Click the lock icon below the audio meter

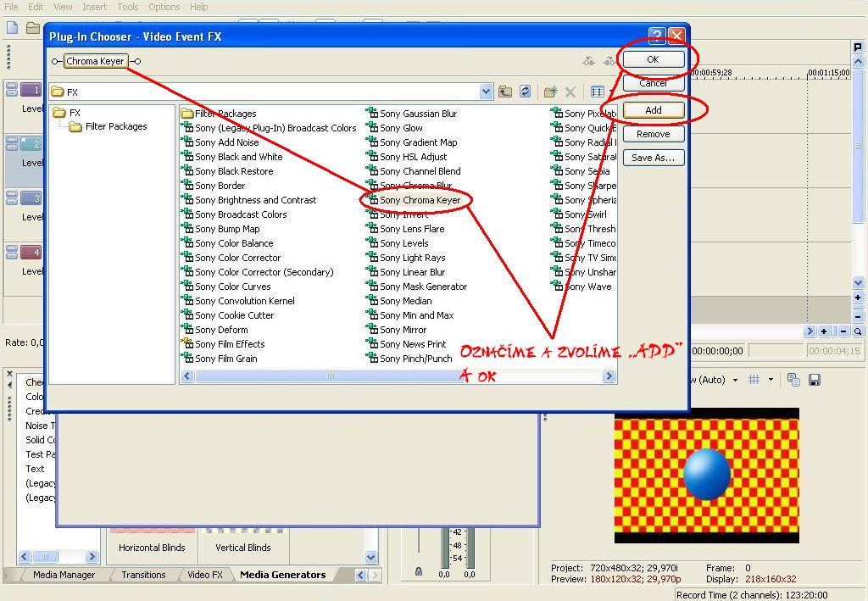[x=419, y=570]
